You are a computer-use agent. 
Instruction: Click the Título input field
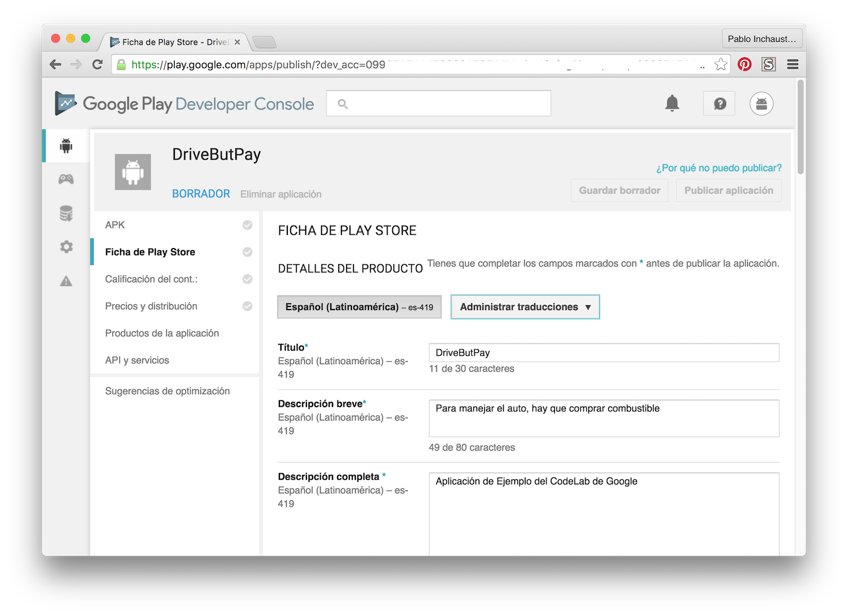[x=604, y=353]
